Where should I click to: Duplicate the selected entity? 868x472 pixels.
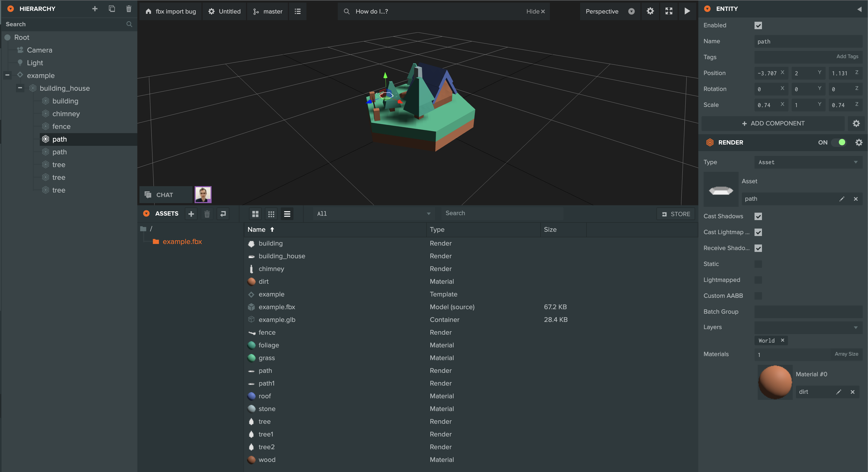point(112,9)
